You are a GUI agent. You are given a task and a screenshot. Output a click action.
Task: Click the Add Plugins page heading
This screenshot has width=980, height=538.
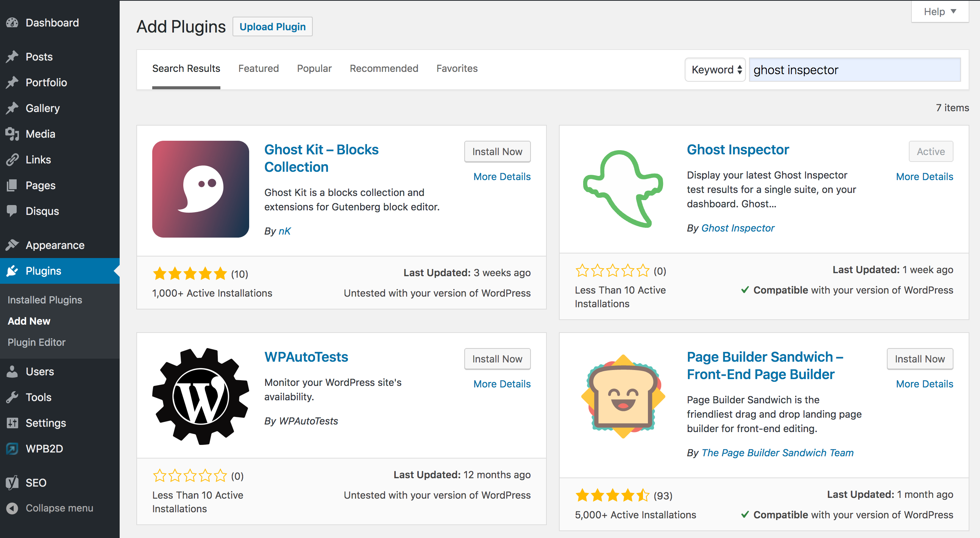181,27
